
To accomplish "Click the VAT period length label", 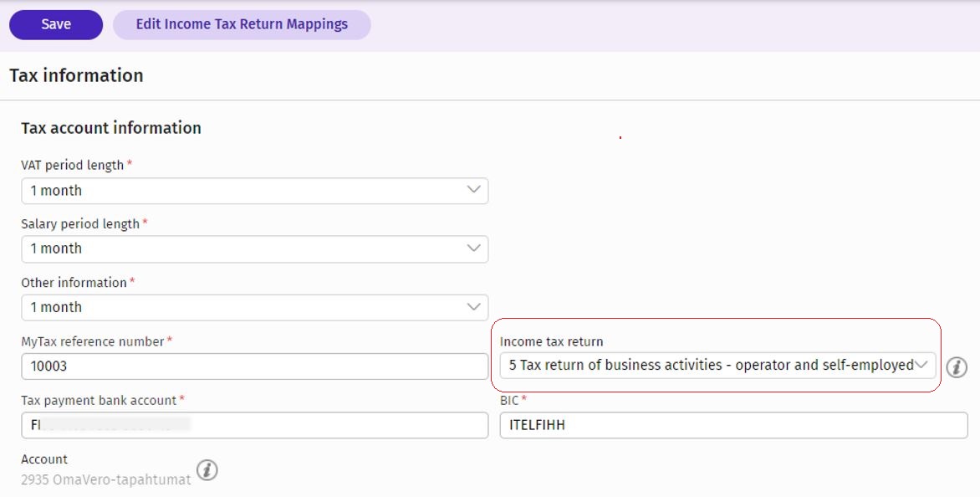I will pyautogui.click(x=72, y=166).
